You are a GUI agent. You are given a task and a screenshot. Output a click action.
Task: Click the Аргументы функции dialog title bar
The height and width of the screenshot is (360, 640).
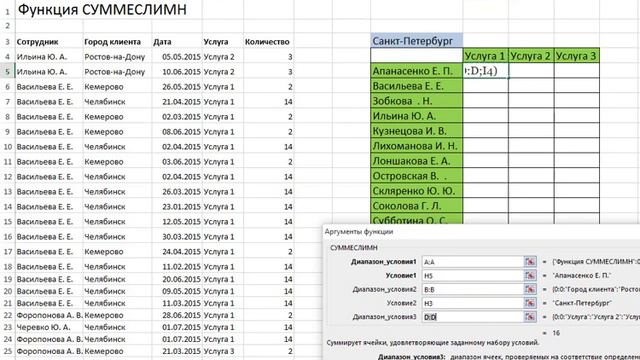coord(481,231)
